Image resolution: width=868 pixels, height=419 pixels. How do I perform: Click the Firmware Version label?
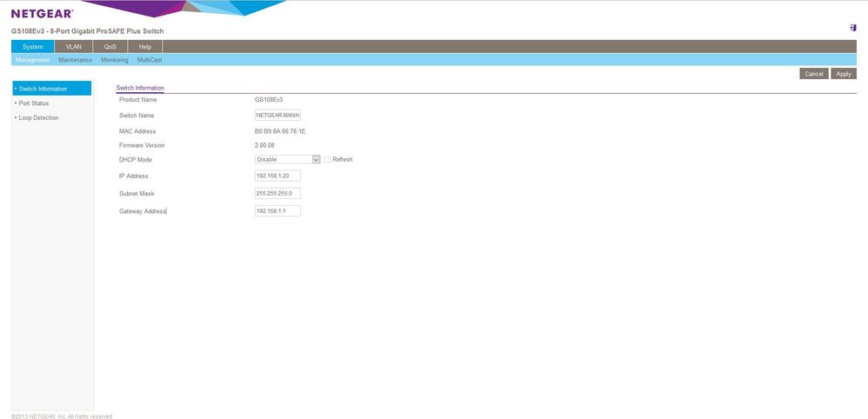[142, 145]
